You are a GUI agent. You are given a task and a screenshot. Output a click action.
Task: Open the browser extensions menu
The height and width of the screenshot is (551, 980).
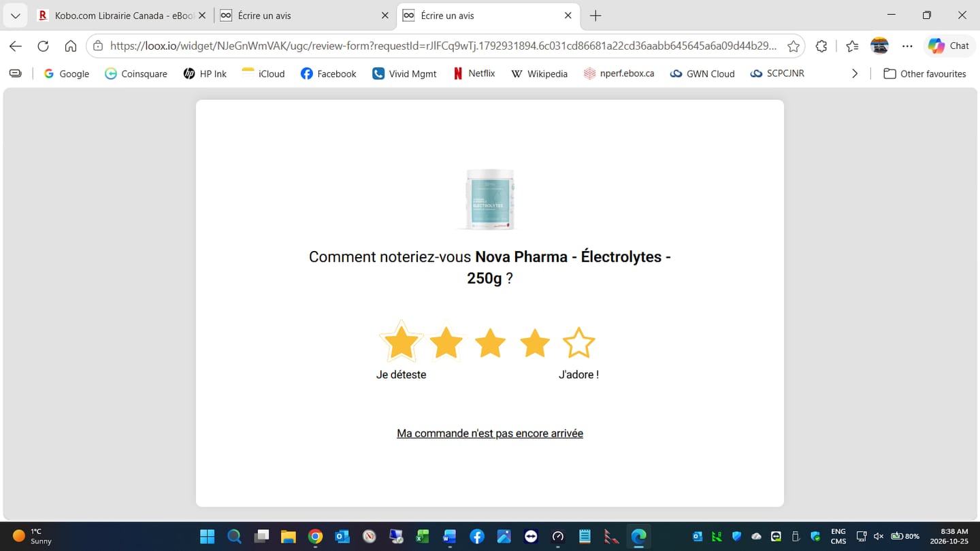click(x=821, y=46)
